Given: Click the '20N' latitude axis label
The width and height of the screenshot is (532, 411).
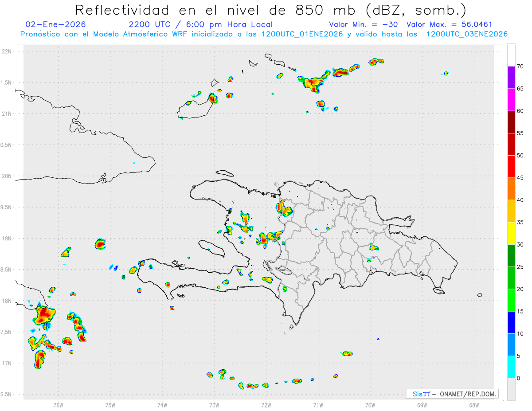Looking at the screenshot, I should click(8, 176).
